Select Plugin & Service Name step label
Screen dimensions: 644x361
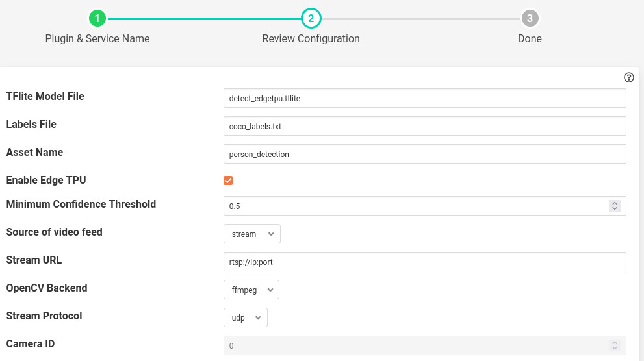pyautogui.click(x=97, y=38)
